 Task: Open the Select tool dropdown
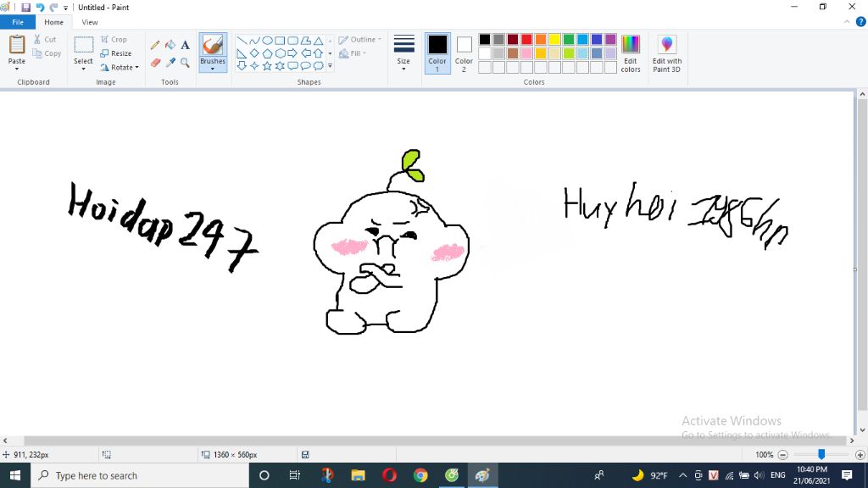pyautogui.click(x=83, y=69)
